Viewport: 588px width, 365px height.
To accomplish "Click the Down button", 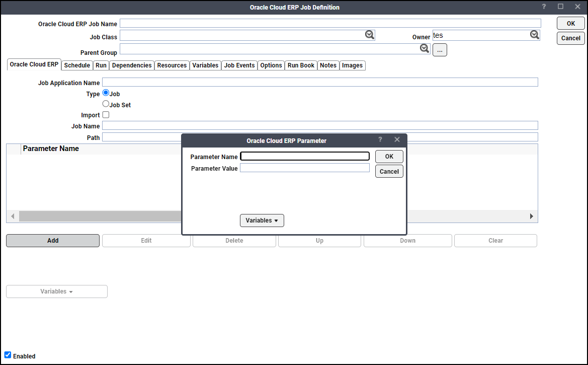I will pos(407,241).
